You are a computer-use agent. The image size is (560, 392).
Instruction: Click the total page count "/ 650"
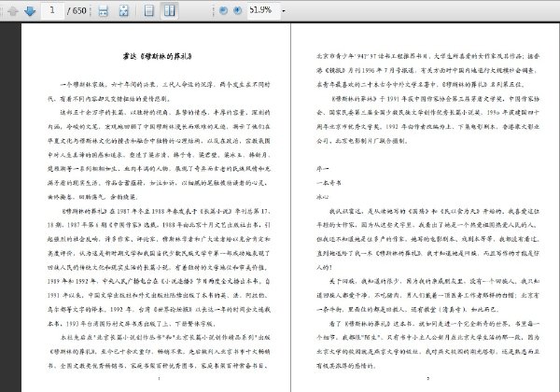point(77,10)
